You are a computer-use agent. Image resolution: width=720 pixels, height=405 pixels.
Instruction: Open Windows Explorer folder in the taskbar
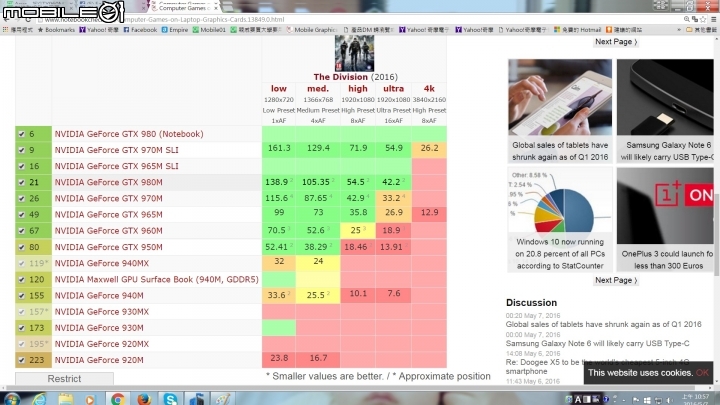[65, 399]
